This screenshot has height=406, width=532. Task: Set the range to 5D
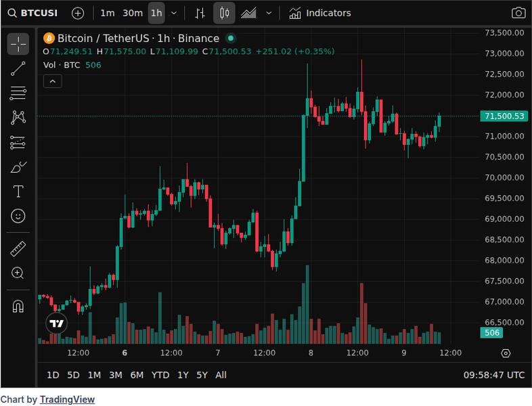click(x=73, y=375)
